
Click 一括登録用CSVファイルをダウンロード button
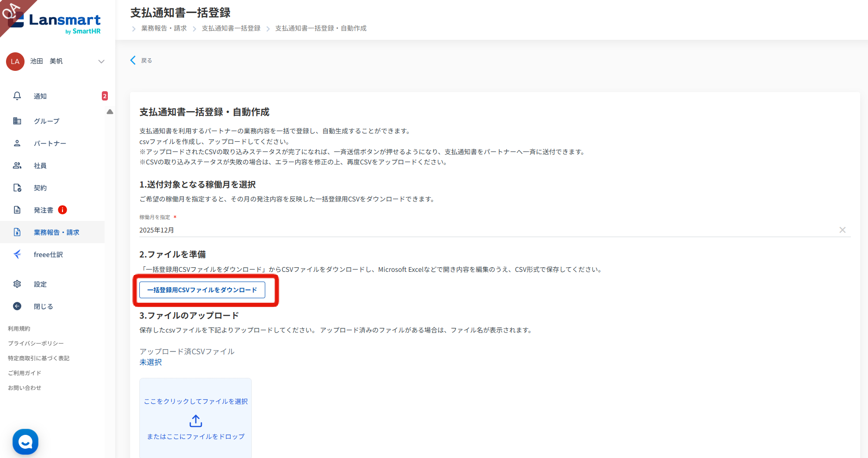coord(202,290)
